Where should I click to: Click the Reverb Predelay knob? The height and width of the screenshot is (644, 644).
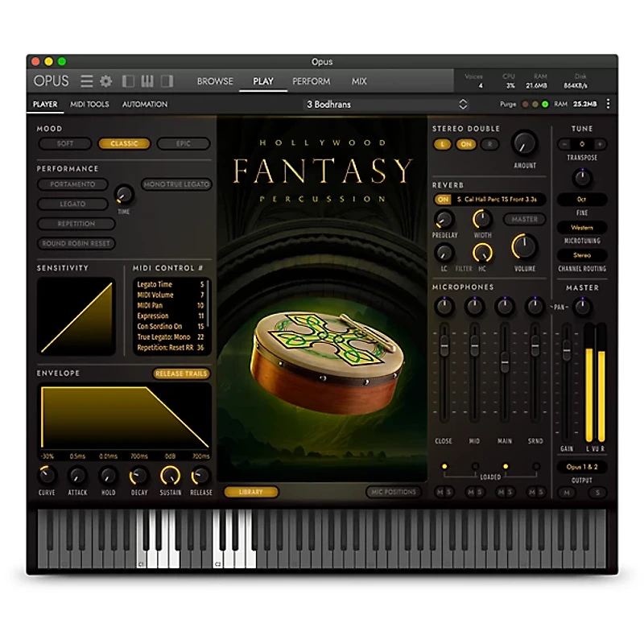[444, 220]
